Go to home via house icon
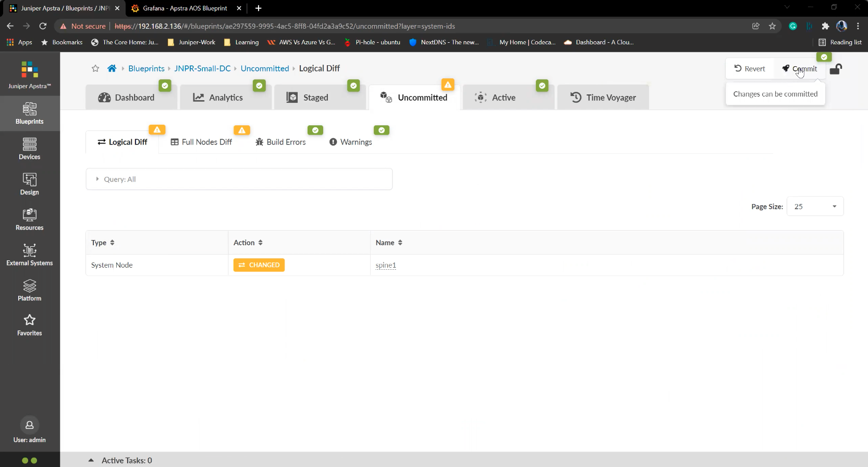Viewport: 868px width, 467px height. pos(112,68)
